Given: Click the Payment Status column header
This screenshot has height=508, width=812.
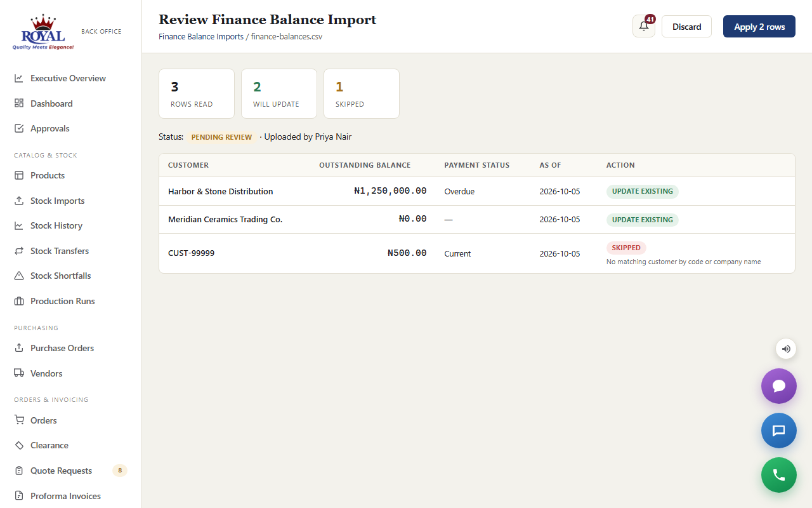Looking at the screenshot, I should tap(477, 165).
